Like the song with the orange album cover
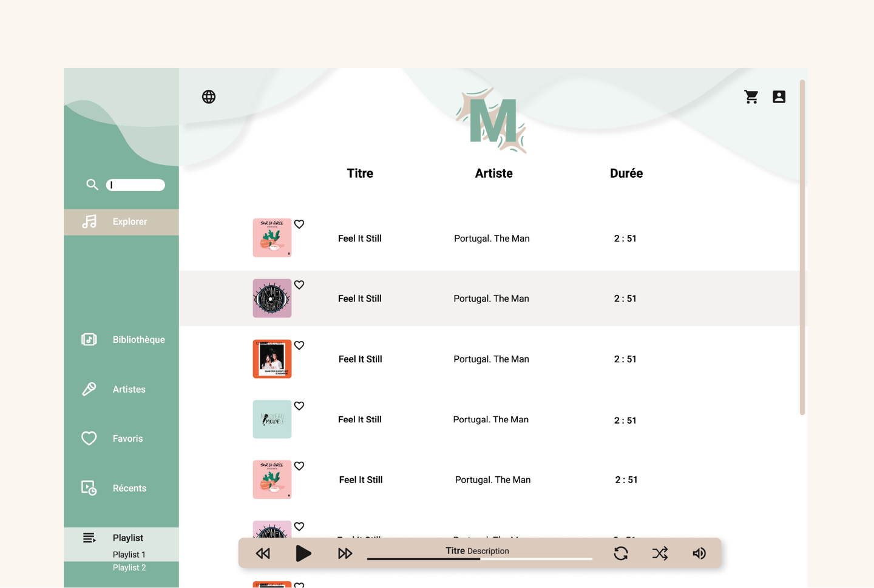Viewport: 874px width, 588px height. (x=299, y=345)
